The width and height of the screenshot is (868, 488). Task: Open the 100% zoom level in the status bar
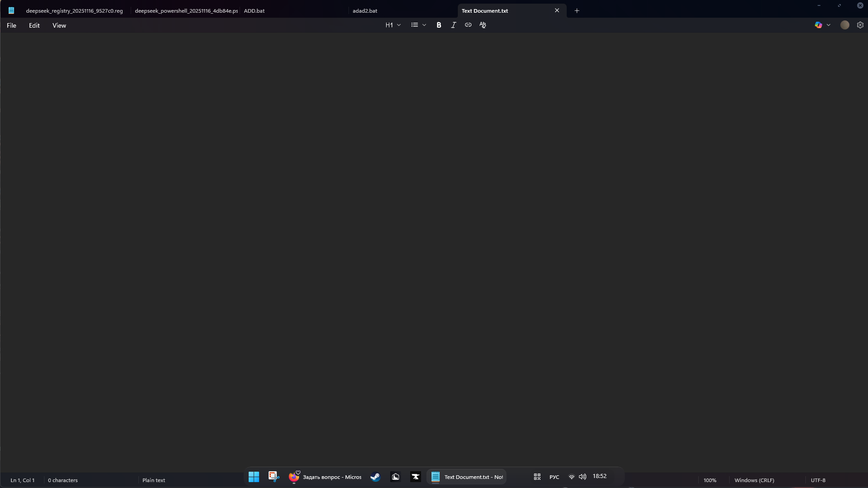(710, 480)
